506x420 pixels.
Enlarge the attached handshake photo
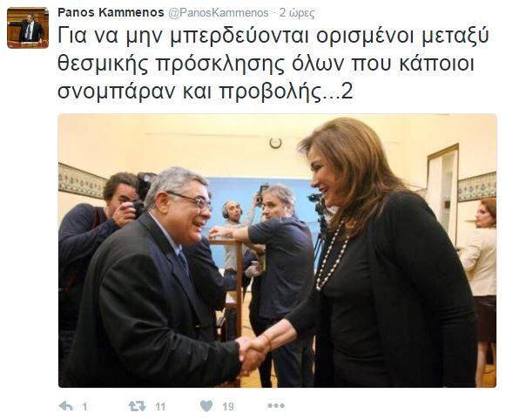pyautogui.click(x=277, y=250)
